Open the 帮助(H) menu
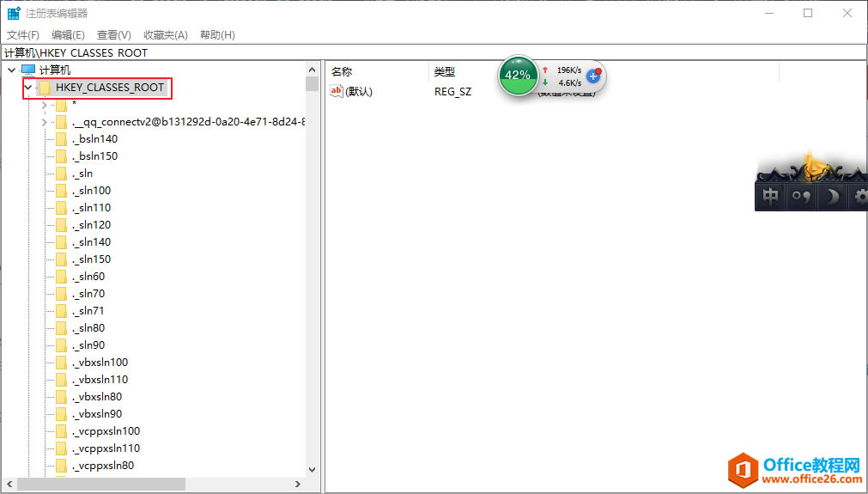Image resolution: width=868 pixels, height=494 pixels. click(x=217, y=35)
